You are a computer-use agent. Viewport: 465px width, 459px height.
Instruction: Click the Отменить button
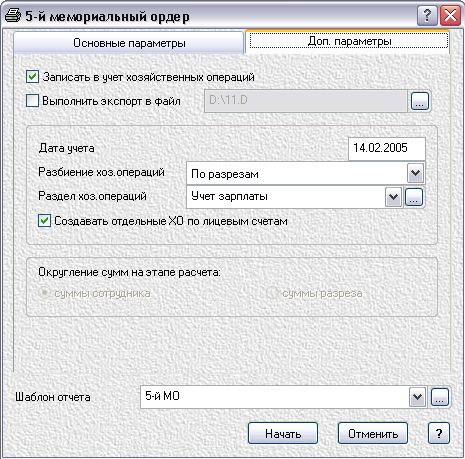point(373,433)
